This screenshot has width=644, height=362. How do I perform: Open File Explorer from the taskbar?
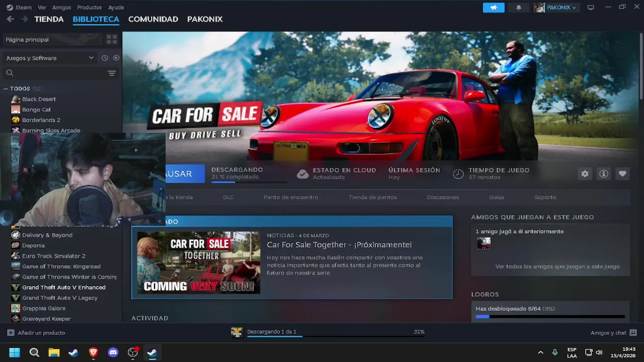click(x=54, y=352)
